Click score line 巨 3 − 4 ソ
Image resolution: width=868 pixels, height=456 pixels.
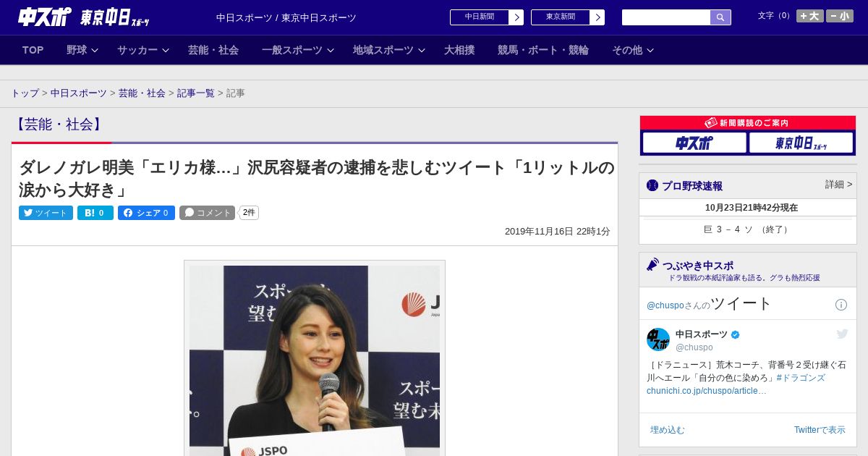coord(747,229)
